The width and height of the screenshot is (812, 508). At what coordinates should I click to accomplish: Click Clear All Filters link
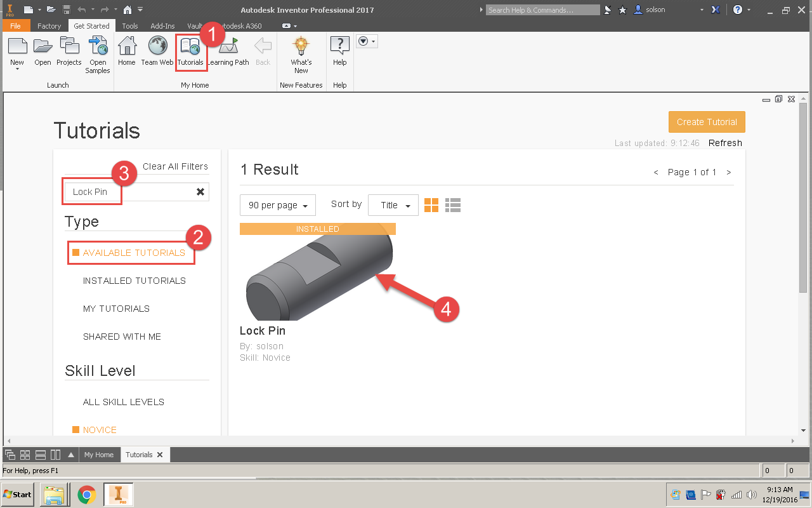click(x=175, y=166)
